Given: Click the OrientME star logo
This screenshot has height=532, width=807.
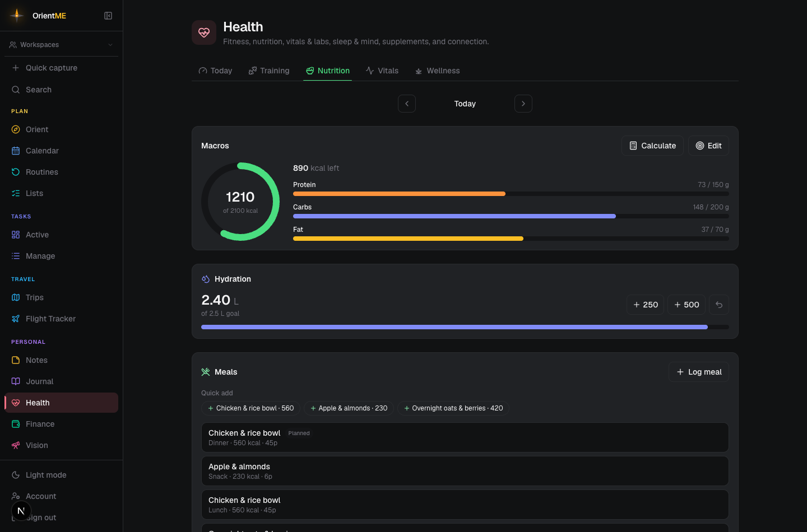Looking at the screenshot, I should coord(17,15).
